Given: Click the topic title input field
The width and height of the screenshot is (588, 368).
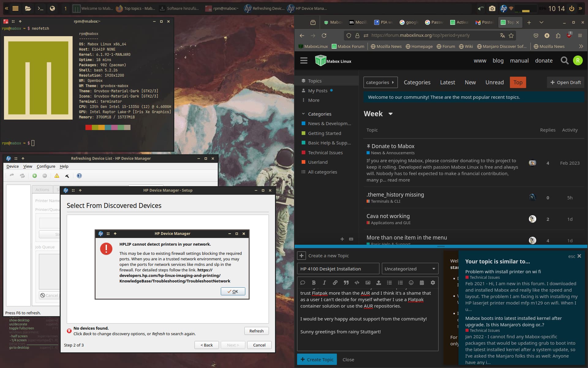Looking at the screenshot, I should click(338, 269).
